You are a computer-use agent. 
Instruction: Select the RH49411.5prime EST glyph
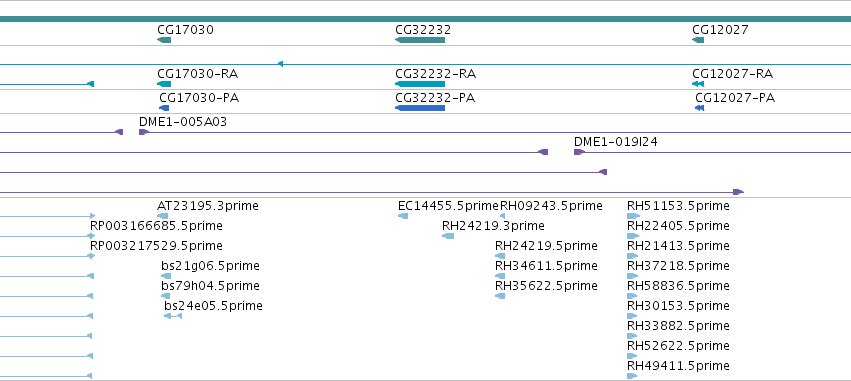pos(632,376)
